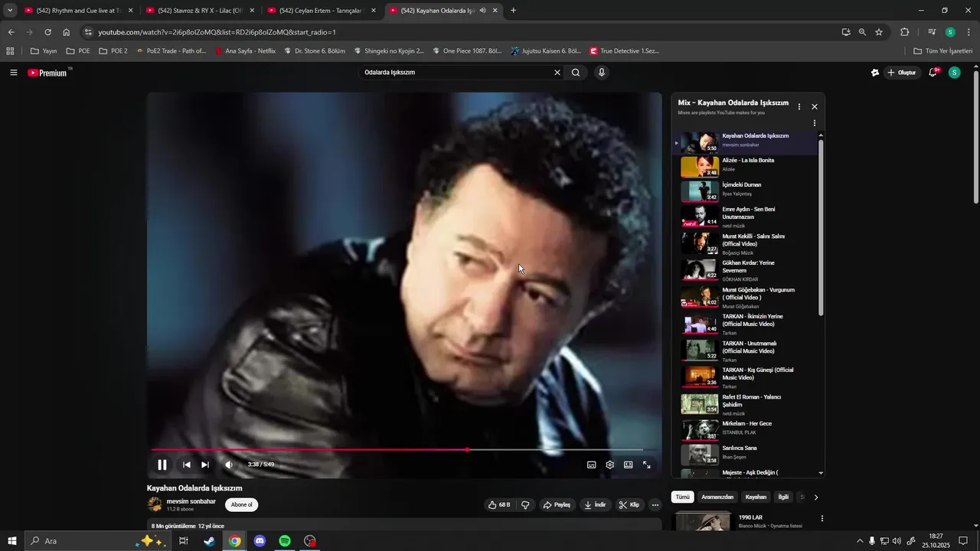Open the Oluştur create menu
This screenshot has width=980, height=551.
click(x=902, y=73)
